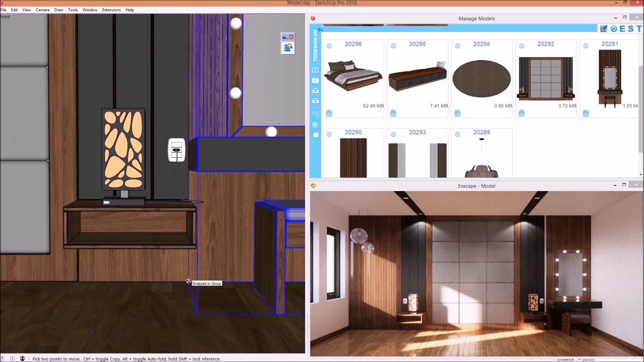Open the Camera menu
Viewport: 644px width, 362px height.
(x=42, y=10)
